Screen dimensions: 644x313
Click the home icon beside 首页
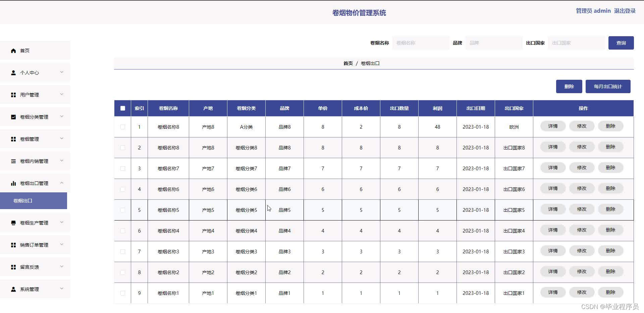(13, 51)
